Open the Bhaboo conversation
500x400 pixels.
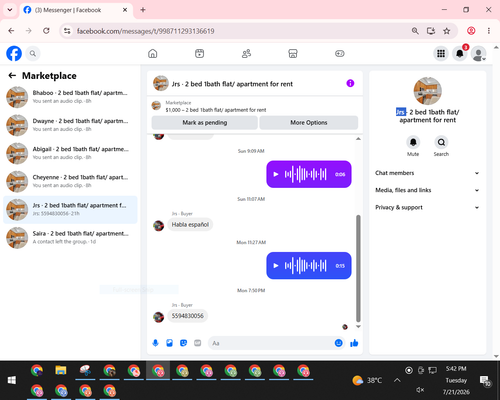(x=70, y=97)
